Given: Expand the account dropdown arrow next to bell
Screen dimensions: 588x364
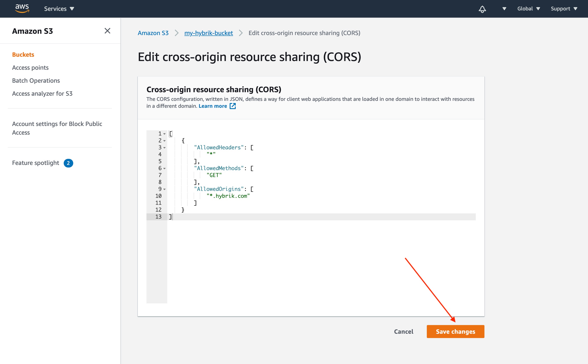Looking at the screenshot, I should pyautogui.click(x=504, y=9).
